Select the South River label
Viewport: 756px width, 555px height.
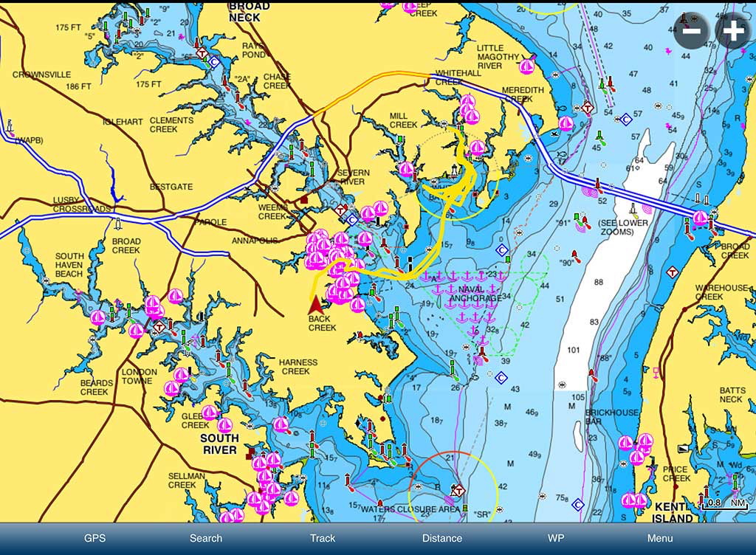[x=219, y=444]
